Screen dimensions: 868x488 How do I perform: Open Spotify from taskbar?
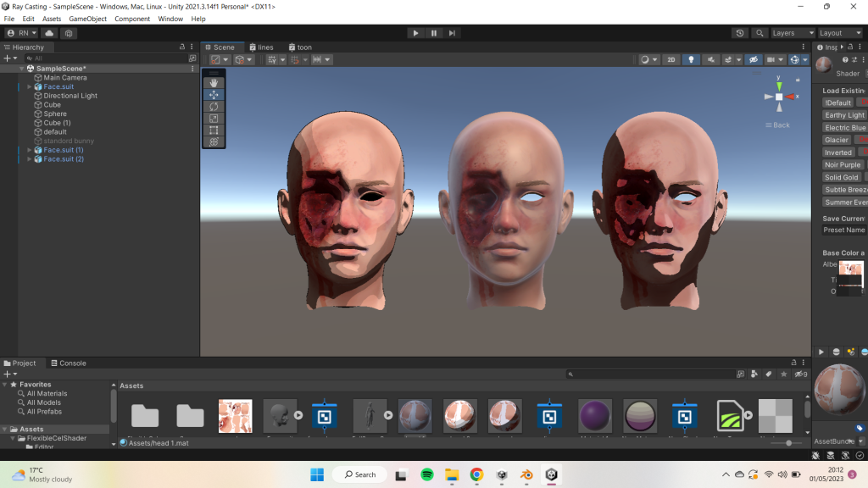[427, 474]
